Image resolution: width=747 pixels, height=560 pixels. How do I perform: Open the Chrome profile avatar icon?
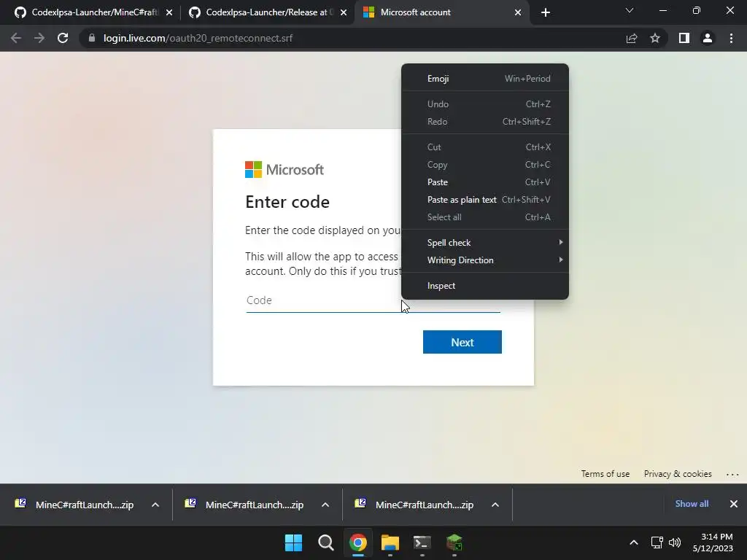point(708,38)
